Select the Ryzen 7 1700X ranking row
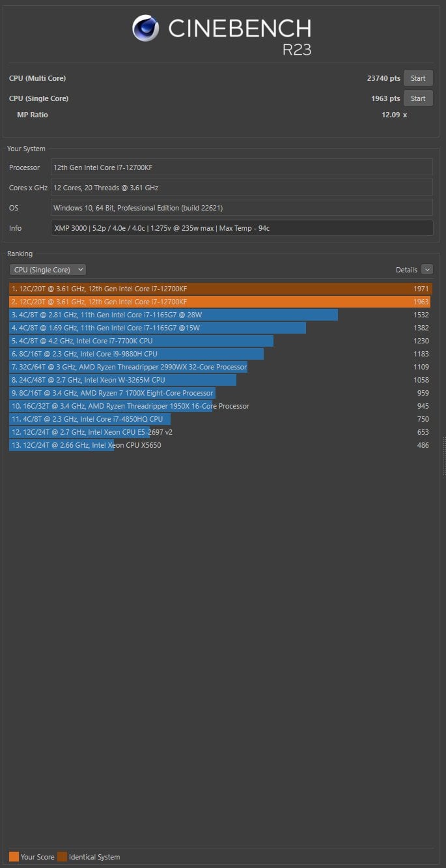The height and width of the screenshot is (868, 446). [221, 393]
